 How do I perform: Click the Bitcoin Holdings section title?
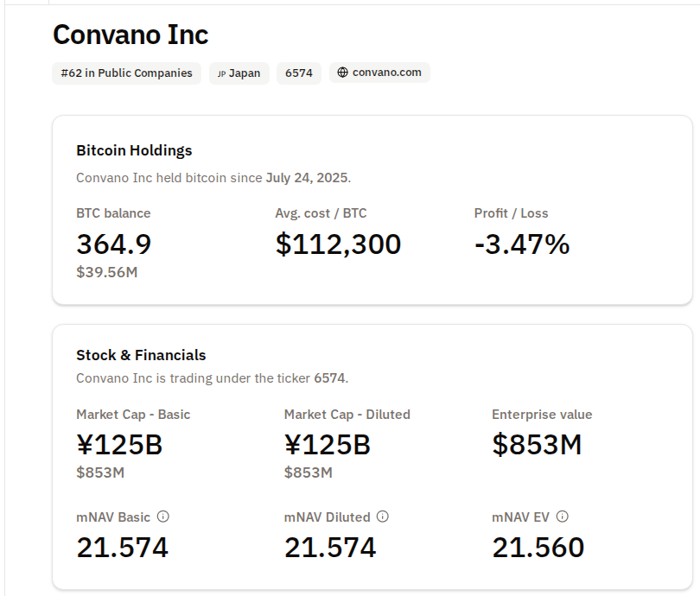[134, 150]
